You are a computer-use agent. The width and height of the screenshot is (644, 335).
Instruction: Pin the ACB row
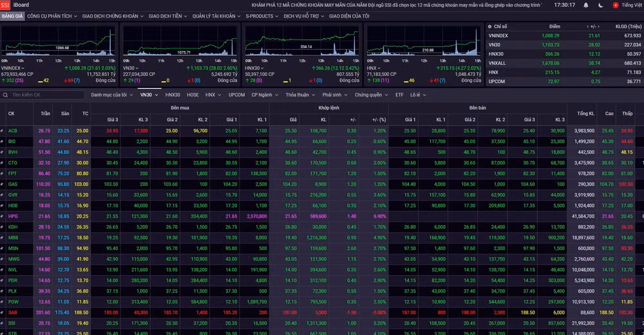pyautogui.click(x=2, y=131)
